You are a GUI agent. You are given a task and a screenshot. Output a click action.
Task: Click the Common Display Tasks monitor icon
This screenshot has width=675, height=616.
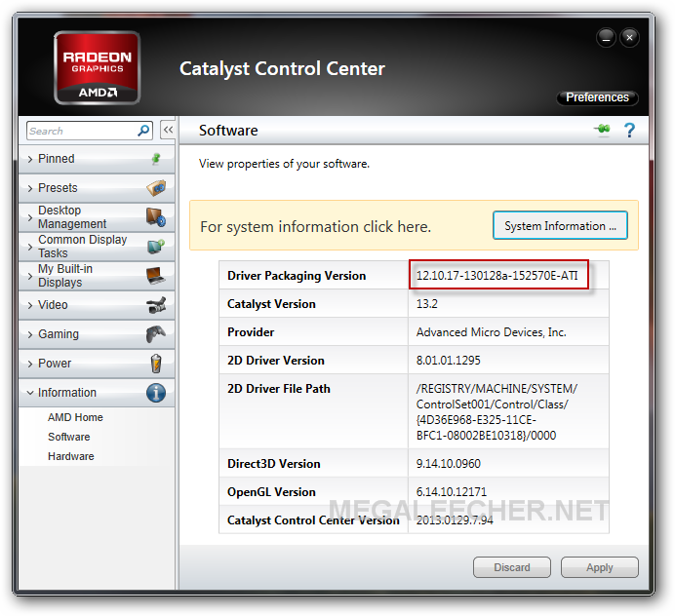tap(156, 246)
